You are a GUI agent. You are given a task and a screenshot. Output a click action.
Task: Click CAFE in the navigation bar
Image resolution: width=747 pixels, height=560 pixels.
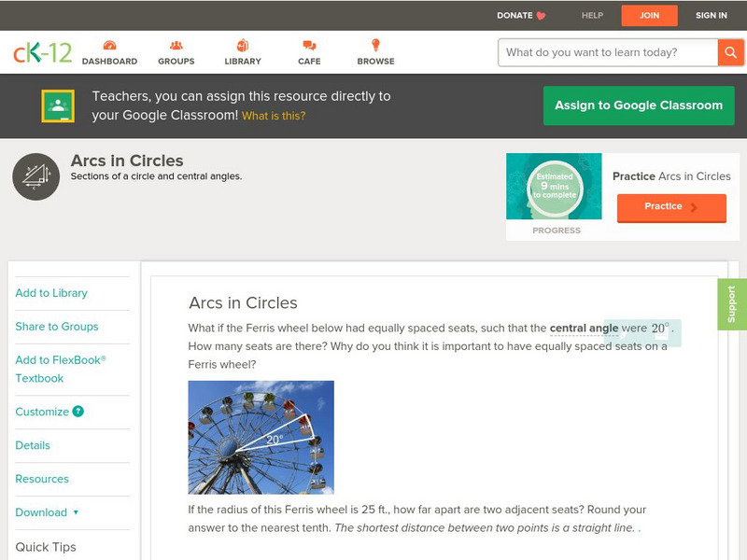pyautogui.click(x=309, y=62)
